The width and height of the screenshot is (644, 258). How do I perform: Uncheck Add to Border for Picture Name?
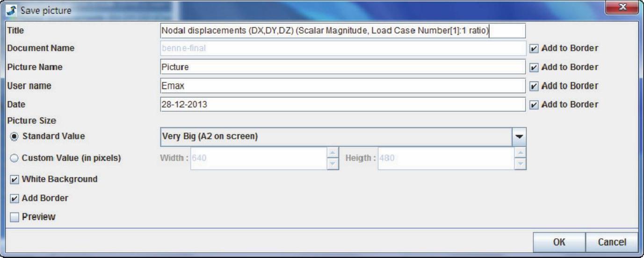coord(534,67)
